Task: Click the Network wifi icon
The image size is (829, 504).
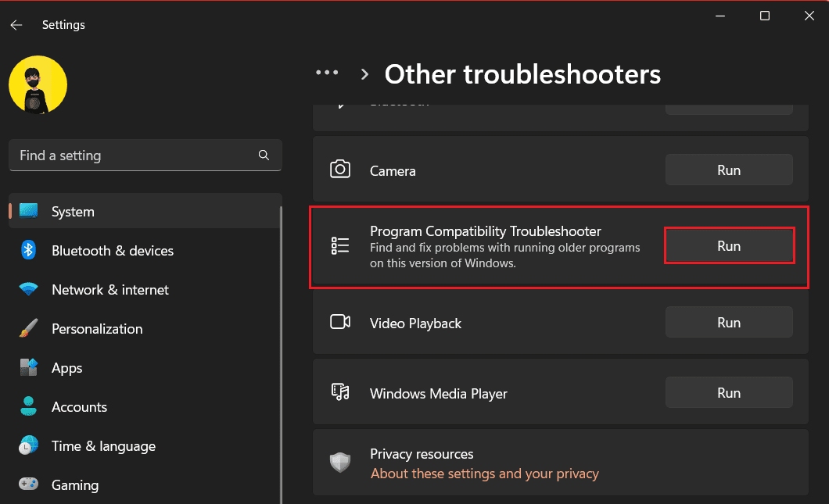Action: point(29,289)
